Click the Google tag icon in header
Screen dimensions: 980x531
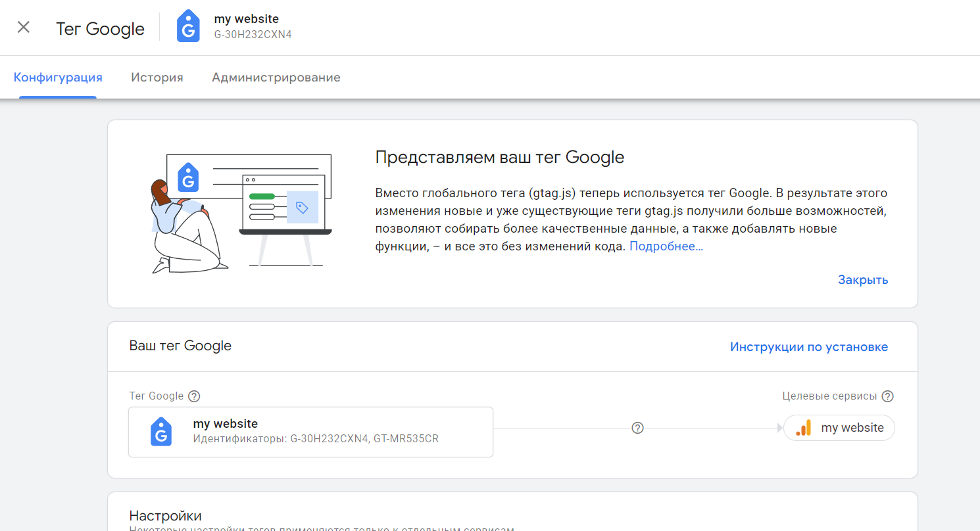[188, 26]
